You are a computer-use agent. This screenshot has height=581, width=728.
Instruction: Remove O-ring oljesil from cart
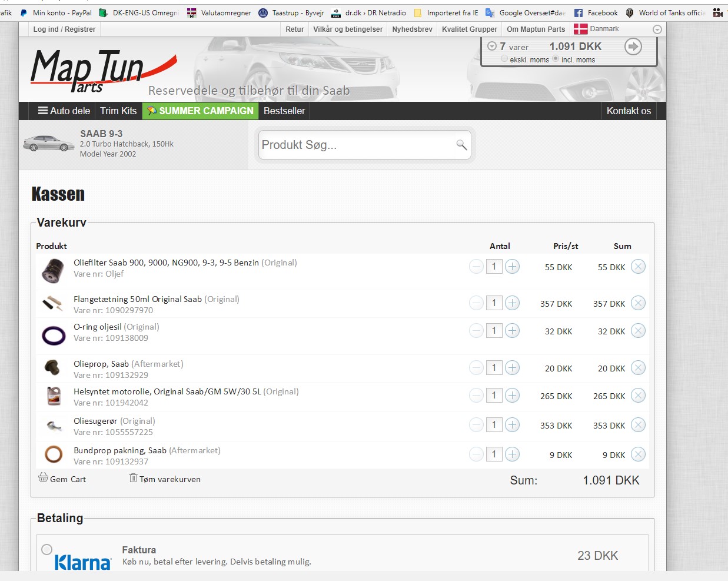[638, 331]
